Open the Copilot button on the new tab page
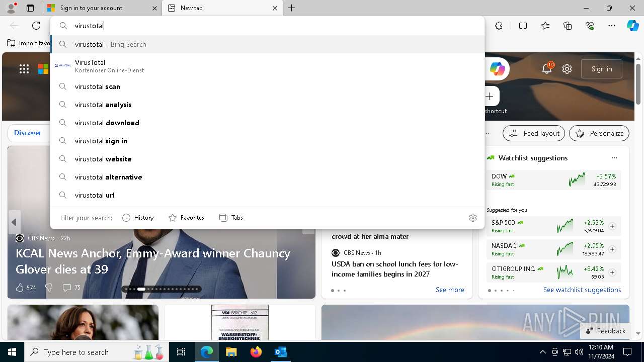This screenshot has width=644, height=362. 497,69
